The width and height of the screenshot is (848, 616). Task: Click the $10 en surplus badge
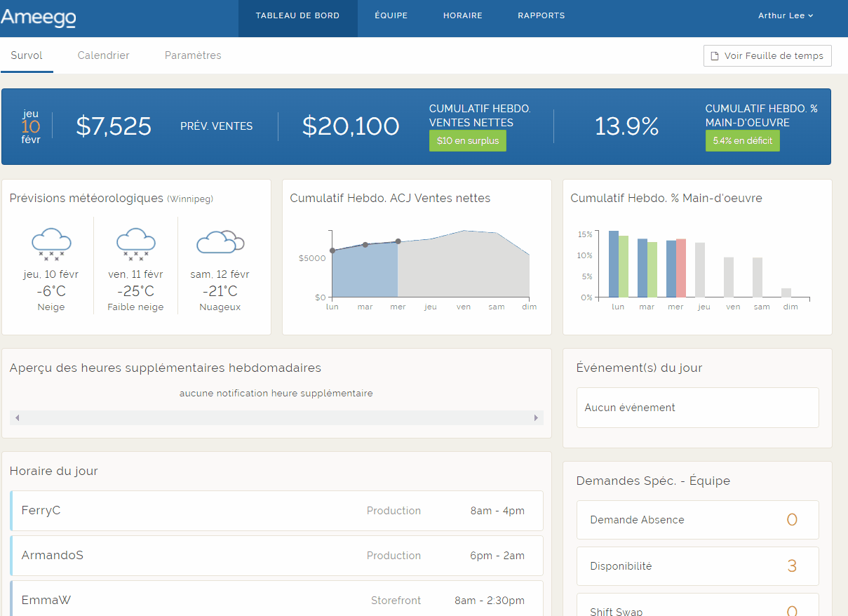[x=467, y=140]
